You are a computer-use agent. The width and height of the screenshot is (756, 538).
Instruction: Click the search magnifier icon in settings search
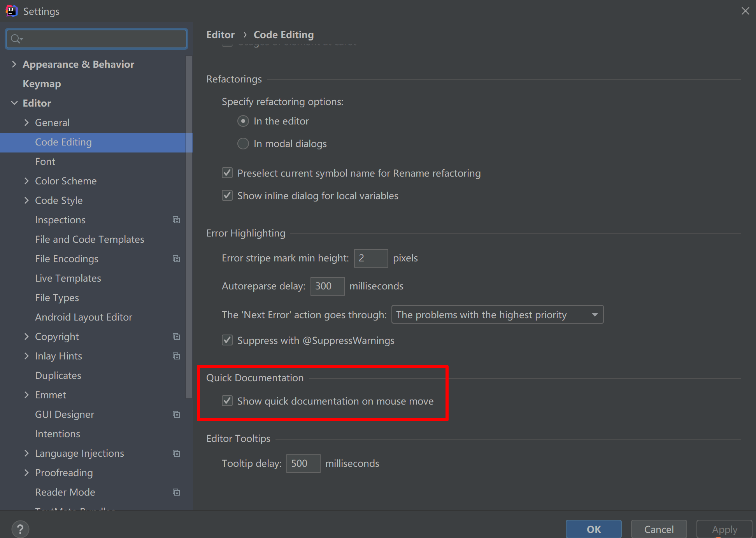16,39
